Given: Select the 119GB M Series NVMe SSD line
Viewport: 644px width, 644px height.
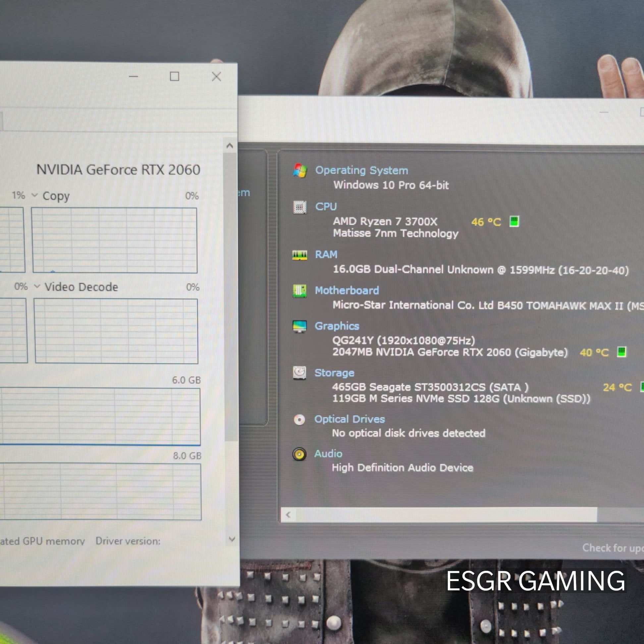Looking at the screenshot, I should tap(461, 399).
